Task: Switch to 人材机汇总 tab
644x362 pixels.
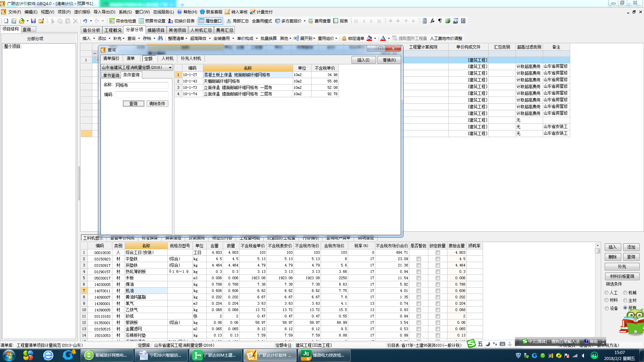Action: (201, 30)
